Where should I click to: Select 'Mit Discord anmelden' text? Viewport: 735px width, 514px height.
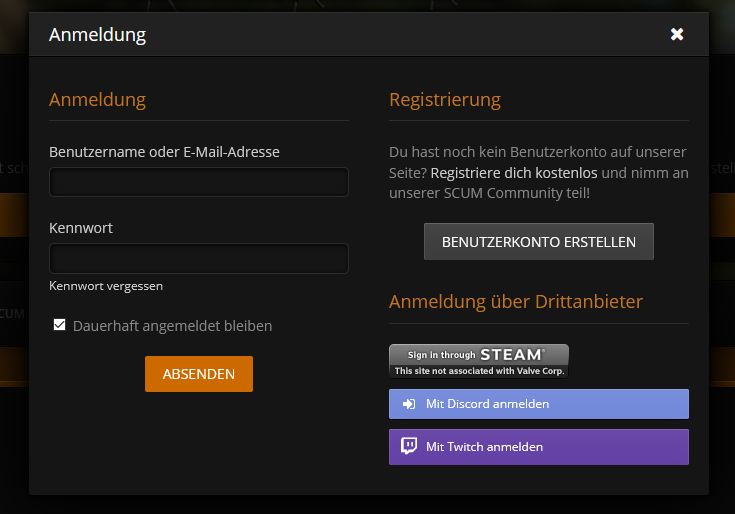(487, 404)
